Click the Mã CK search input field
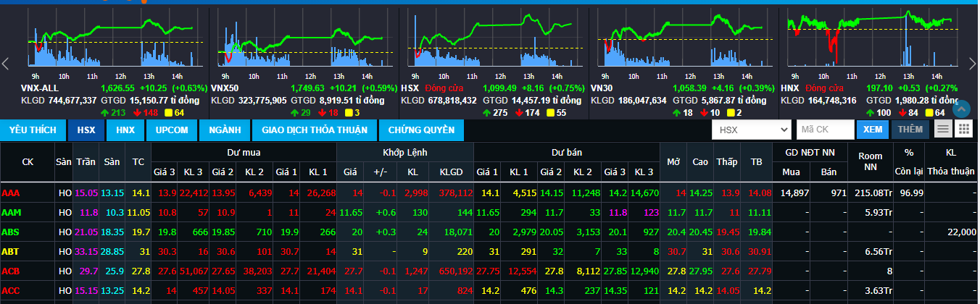The image size is (980, 304). 824,130
